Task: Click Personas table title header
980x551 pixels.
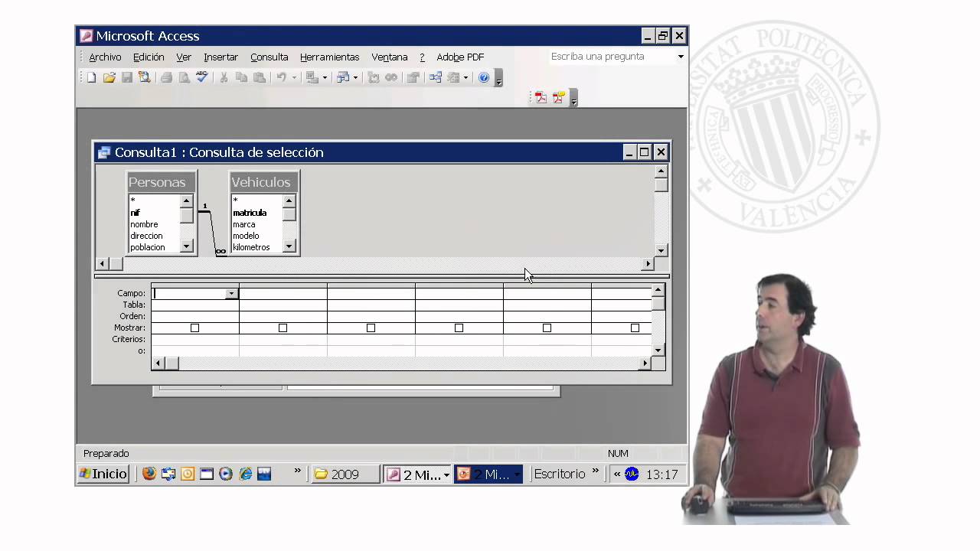Action: point(162,182)
